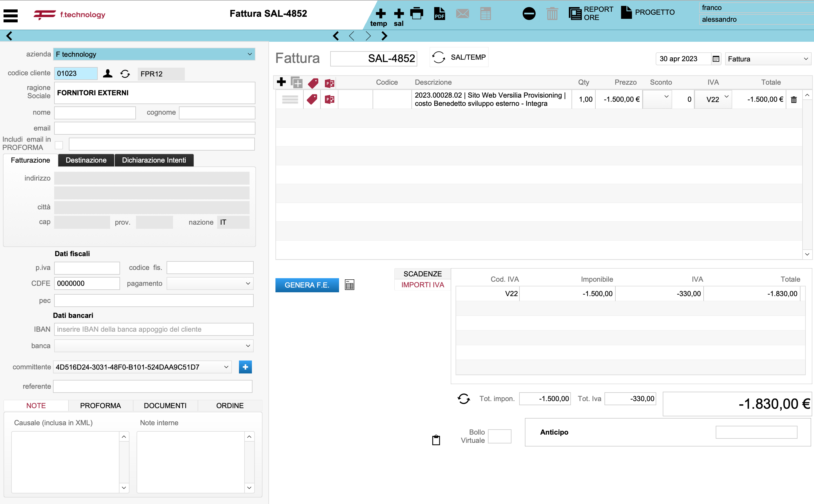Open the PROFORMA tab
The image size is (814, 504).
(100, 406)
